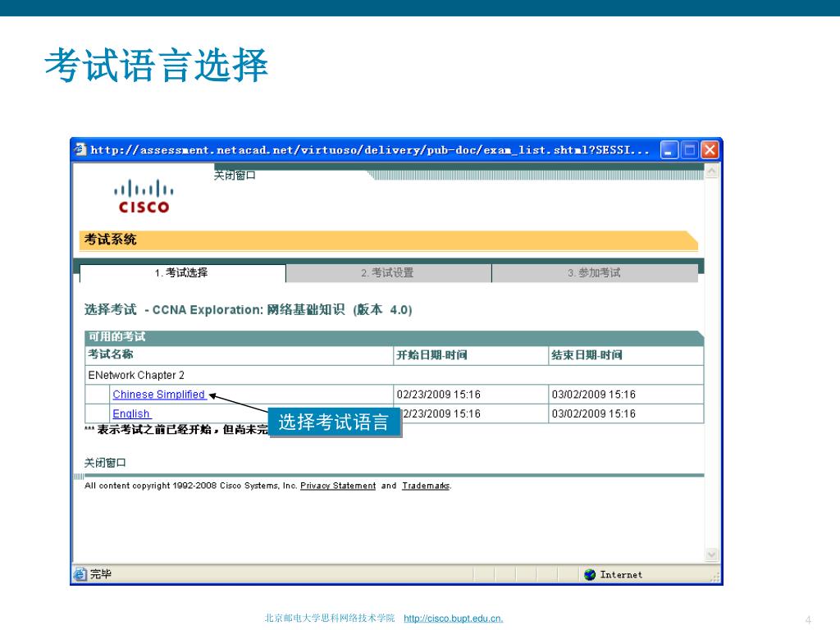Image resolution: width=840 pixels, height=630 pixels.
Task: Click the 完毕 status text
Action: tap(101, 574)
